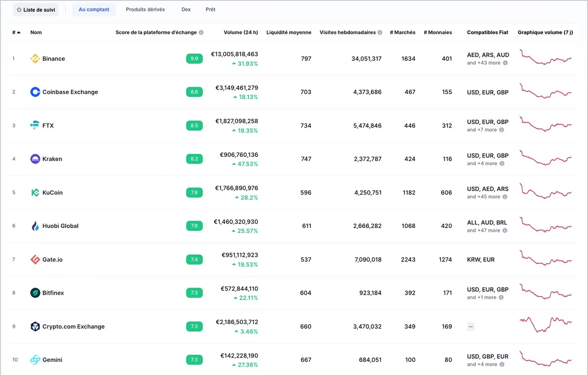The height and width of the screenshot is (376, 588).
Task: Sort by Visites hebdomadaires column
Action: pyautogui.click(x=348, y=32)
